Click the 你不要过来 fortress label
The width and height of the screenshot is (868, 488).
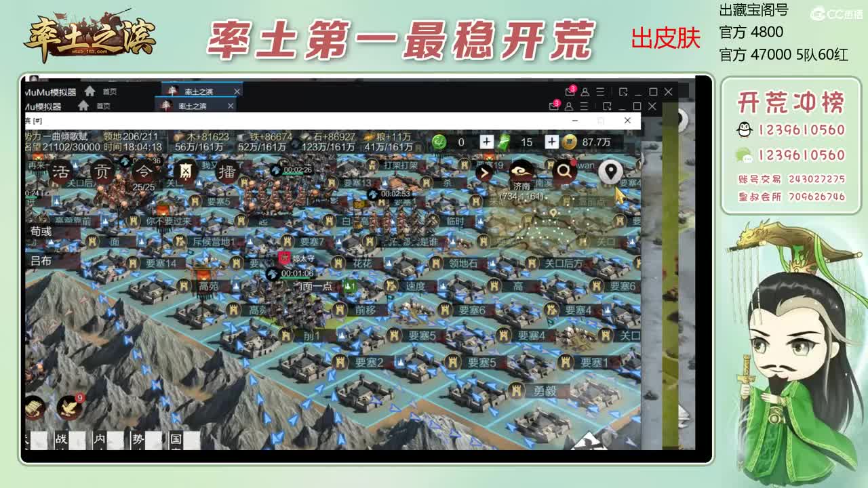tap(169, 221)
